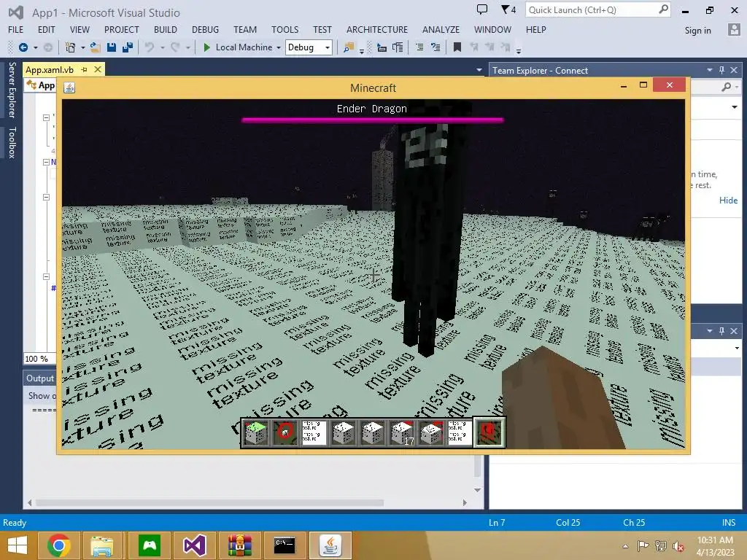Click the account avatar icon beside Sign in

[x=734, y=30]
